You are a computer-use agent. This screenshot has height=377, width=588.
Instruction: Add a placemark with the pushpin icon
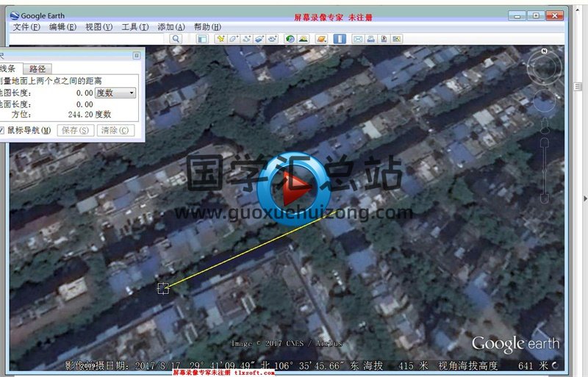coord(220,38)
